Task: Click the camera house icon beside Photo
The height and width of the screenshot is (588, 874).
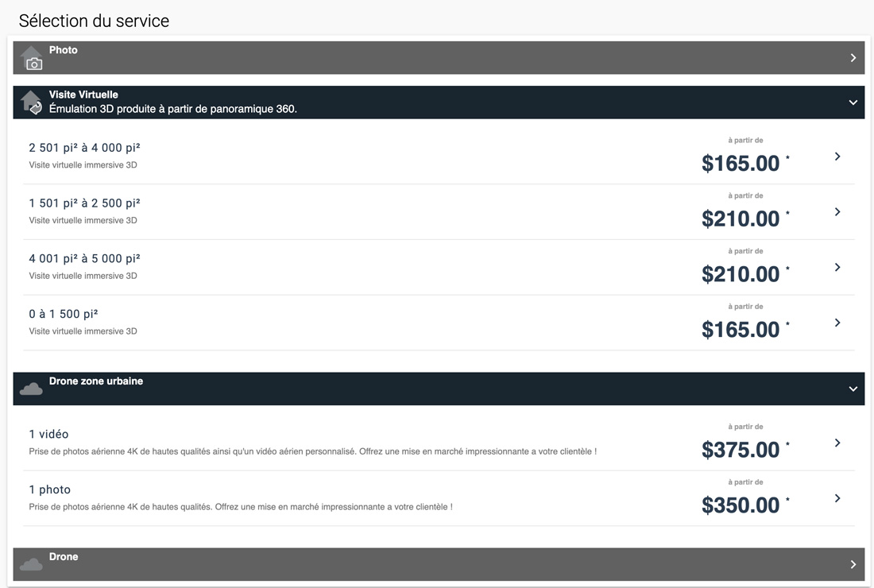Action: point(32,58)
